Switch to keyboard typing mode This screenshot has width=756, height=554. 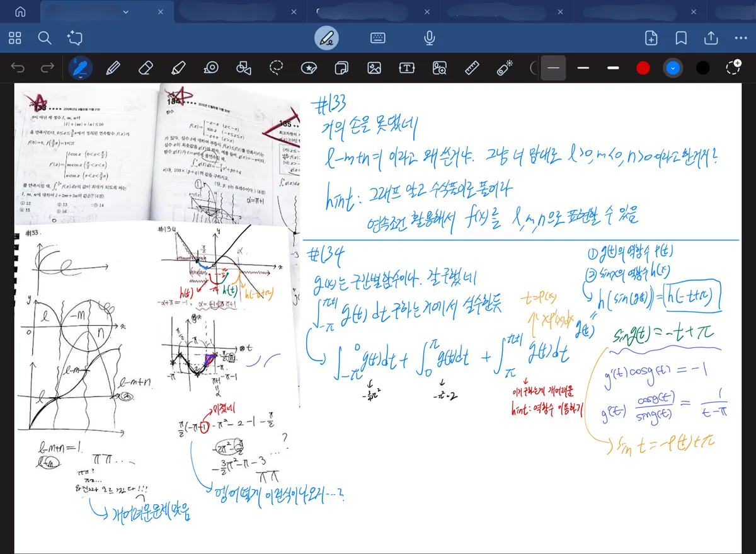point(378,38)
